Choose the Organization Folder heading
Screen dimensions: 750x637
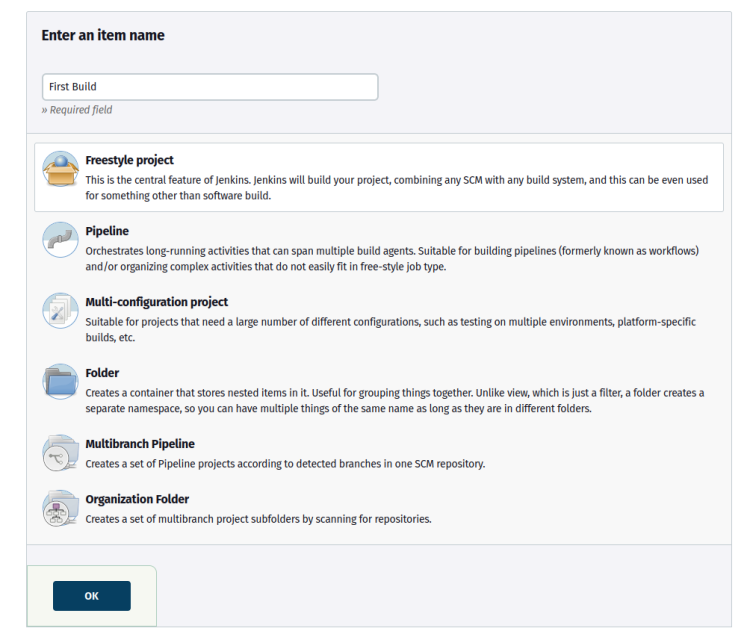coord(137,499)
